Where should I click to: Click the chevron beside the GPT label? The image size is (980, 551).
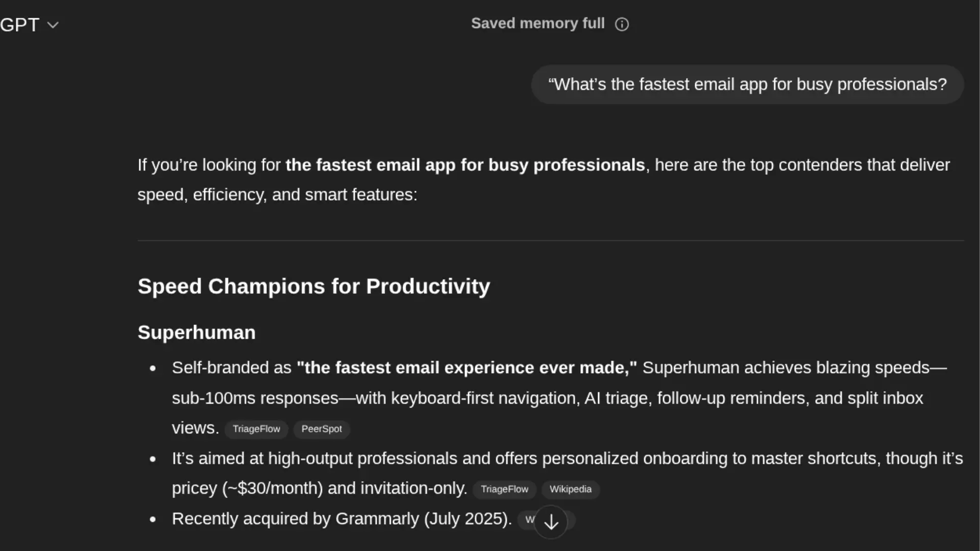click(x=53, y=24)
